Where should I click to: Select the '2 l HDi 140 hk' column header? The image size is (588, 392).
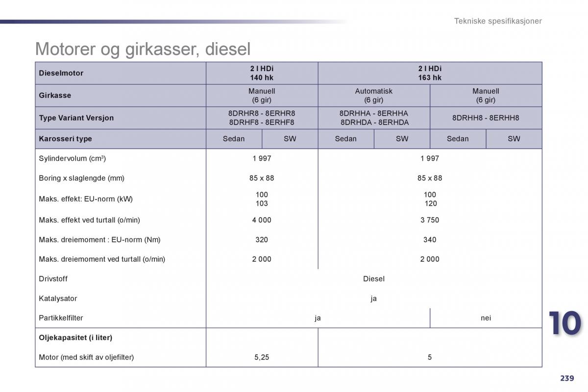tap(262, 73)
